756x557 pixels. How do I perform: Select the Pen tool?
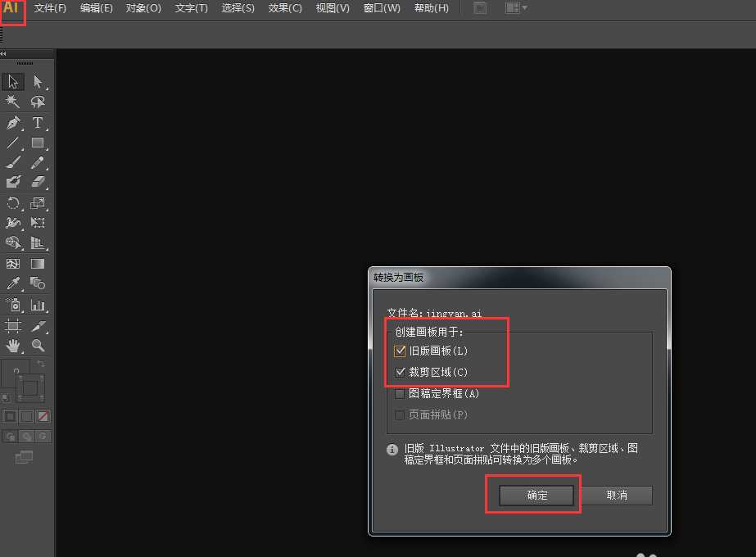coord(12,122)
